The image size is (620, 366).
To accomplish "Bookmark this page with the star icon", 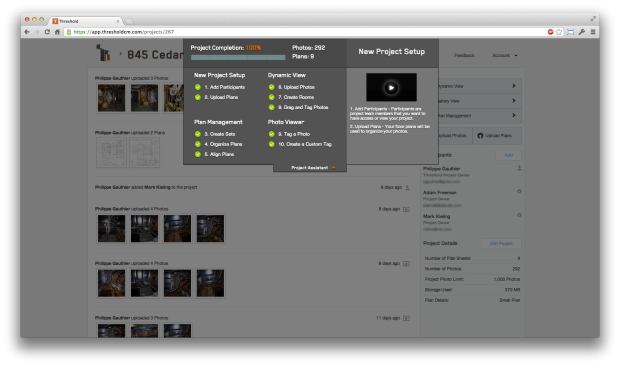I will [559, 32].
